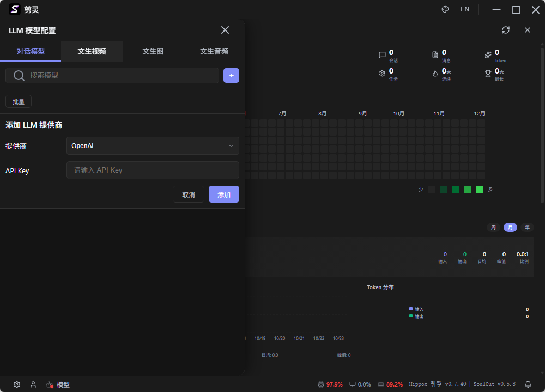The width and height of the screenshot is (545, 392).
Task: Click the memory 89.2% usage indicator
Action: 390,384
